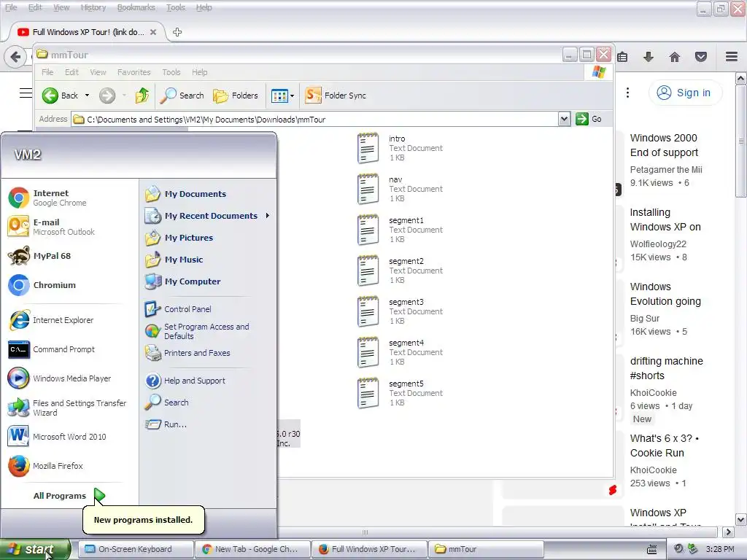Open Explorer Edit menu

[72, 72]
